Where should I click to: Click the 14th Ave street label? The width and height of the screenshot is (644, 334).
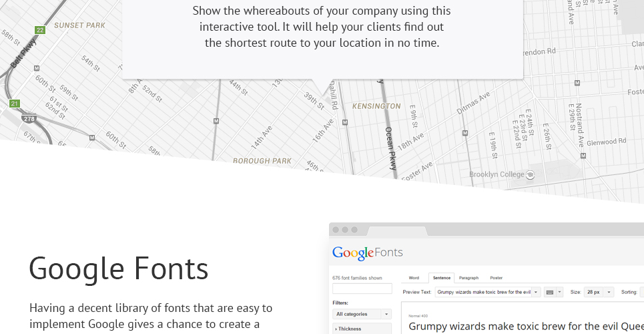point(262,137)
